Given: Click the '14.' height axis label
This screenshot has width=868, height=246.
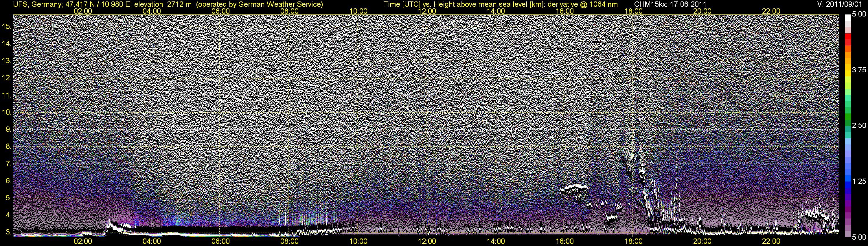Looking at the screenshot, I should [7, 43].
